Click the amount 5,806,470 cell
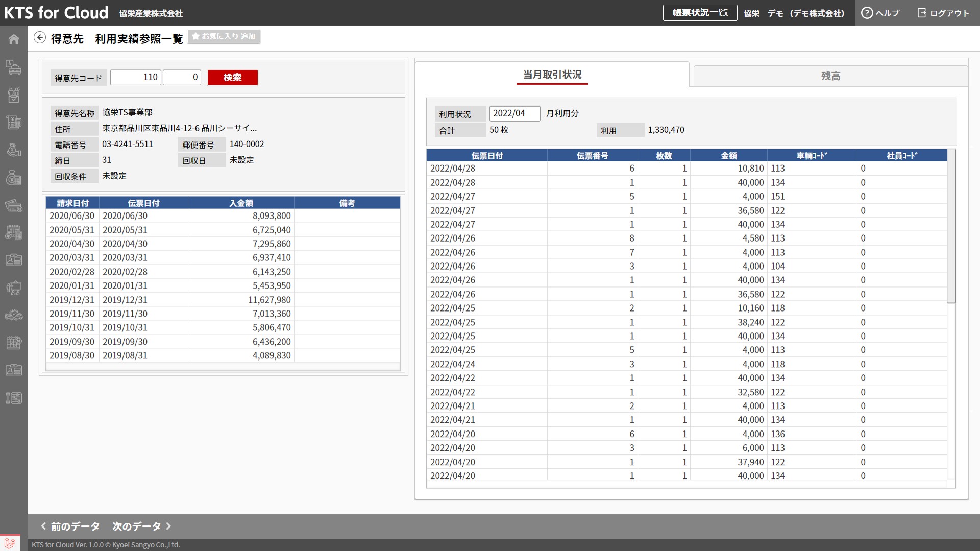This screenshot has height=551, width=980. point(272,328)
